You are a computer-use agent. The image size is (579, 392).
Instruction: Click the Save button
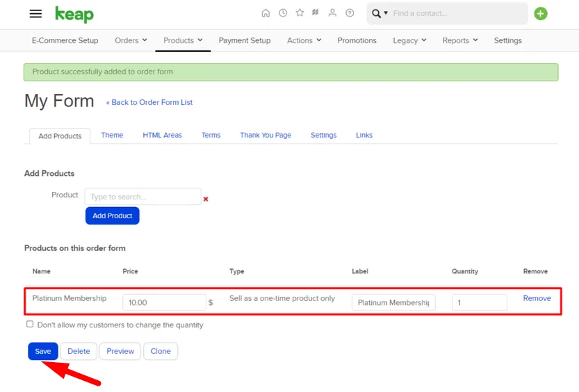click(x=43, y=351)
